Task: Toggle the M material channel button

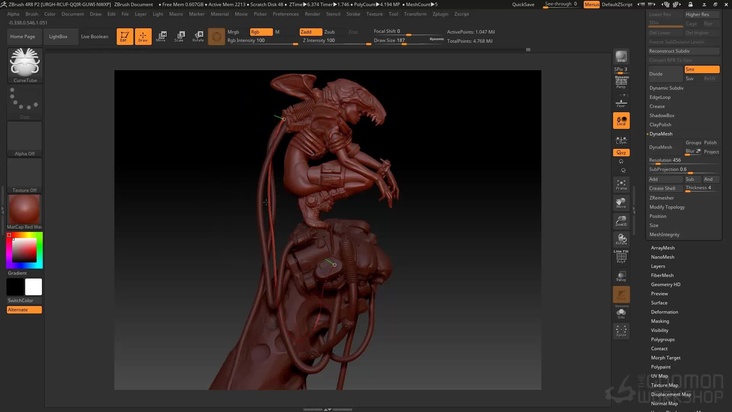Action: (277, 32)
